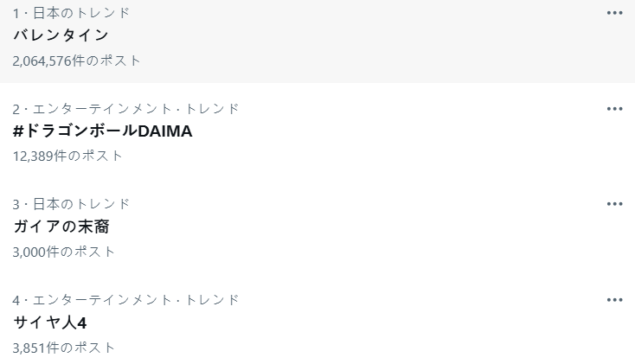This screenshot has height=364, width=635.
Task: Click the 12,389件のポスト count
Action: point(67,156)
